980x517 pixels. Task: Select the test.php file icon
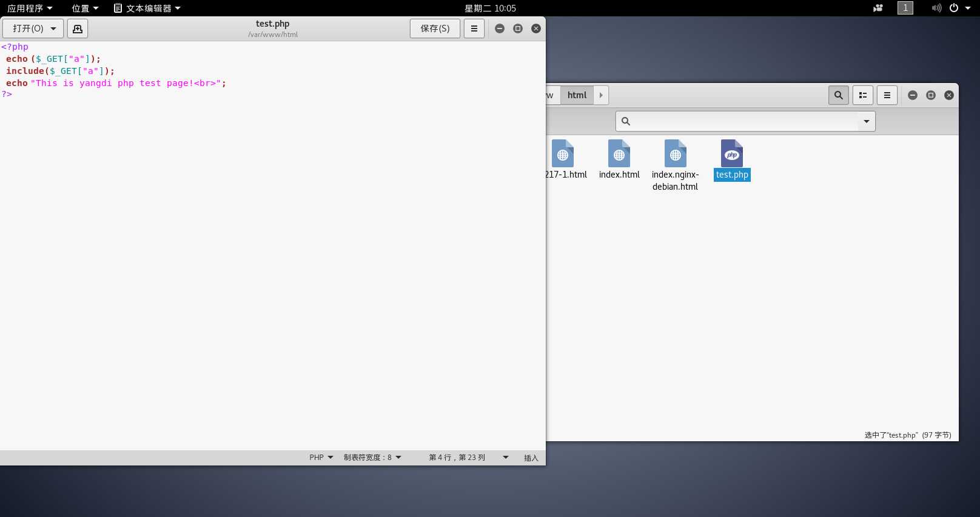732,153
